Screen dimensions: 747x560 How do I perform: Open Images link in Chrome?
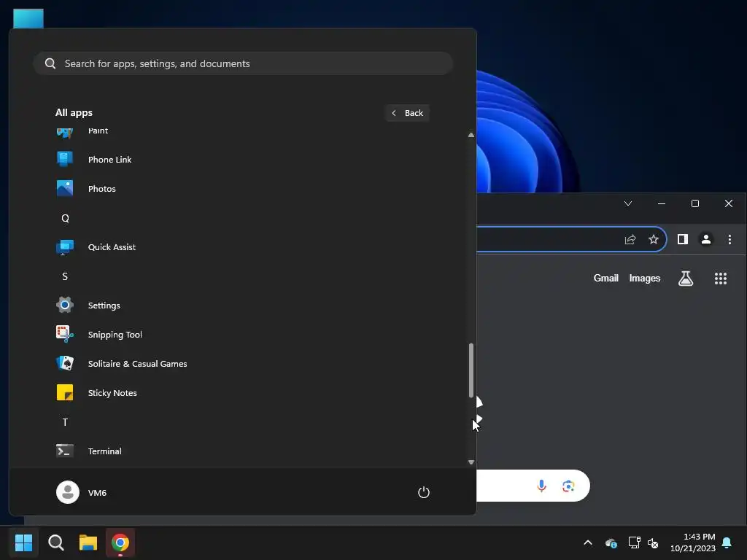[x=645, y=278]
